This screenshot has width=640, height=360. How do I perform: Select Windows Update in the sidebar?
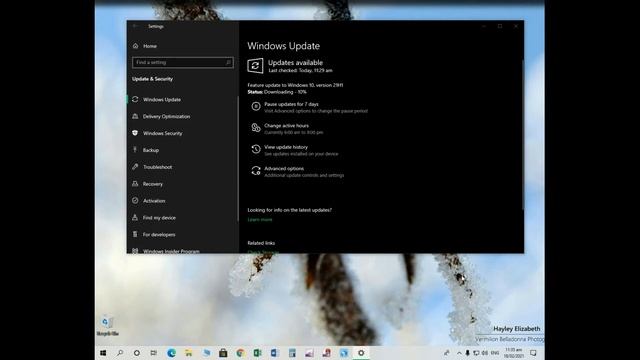(162, 100)
